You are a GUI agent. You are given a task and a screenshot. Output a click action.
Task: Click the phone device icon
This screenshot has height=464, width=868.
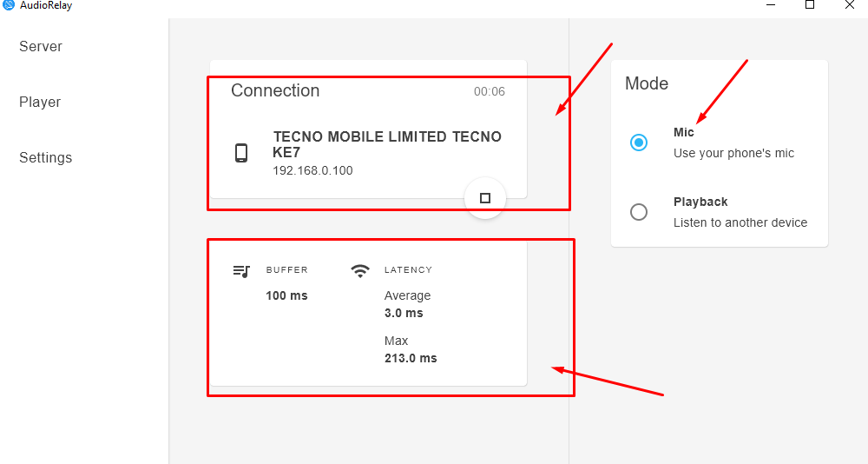(241, 153)
